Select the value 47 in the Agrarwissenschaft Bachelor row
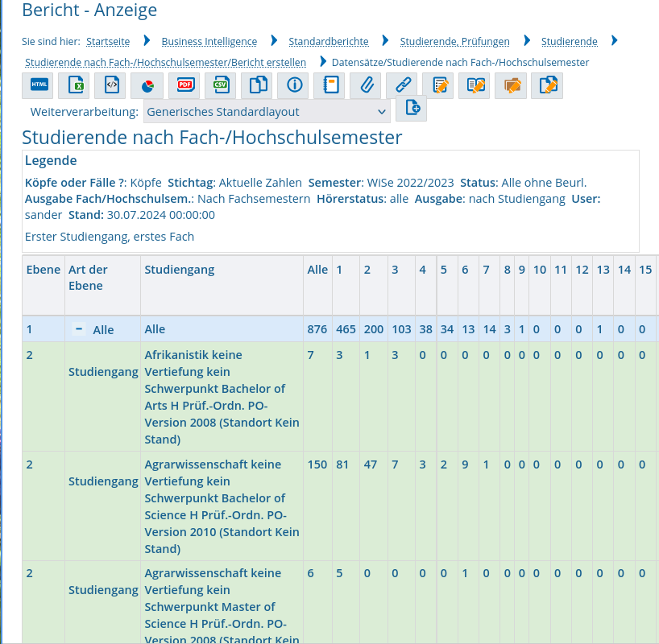This screenshot has height=644, width=659. click(371, 464)
